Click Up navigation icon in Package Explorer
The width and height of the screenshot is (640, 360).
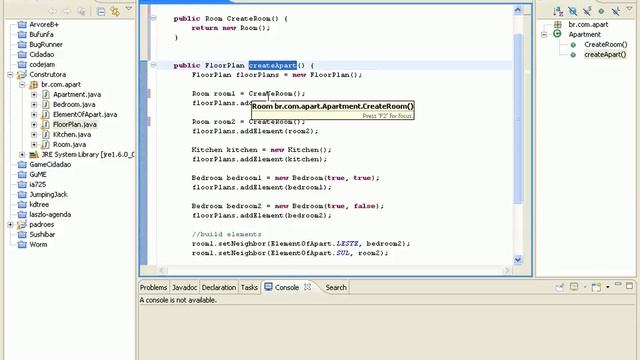(82, 12)
